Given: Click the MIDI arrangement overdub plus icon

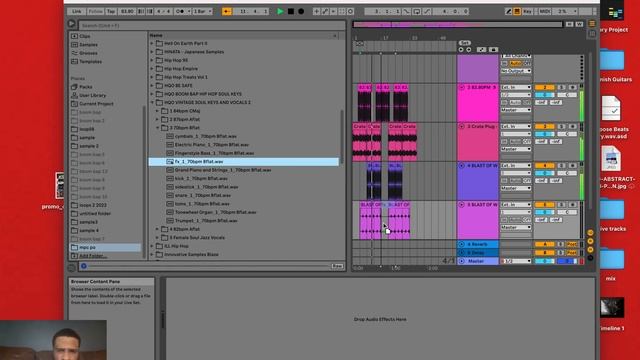Looking at the screenshot, I should pyautogui.click(x=316, y=11).
